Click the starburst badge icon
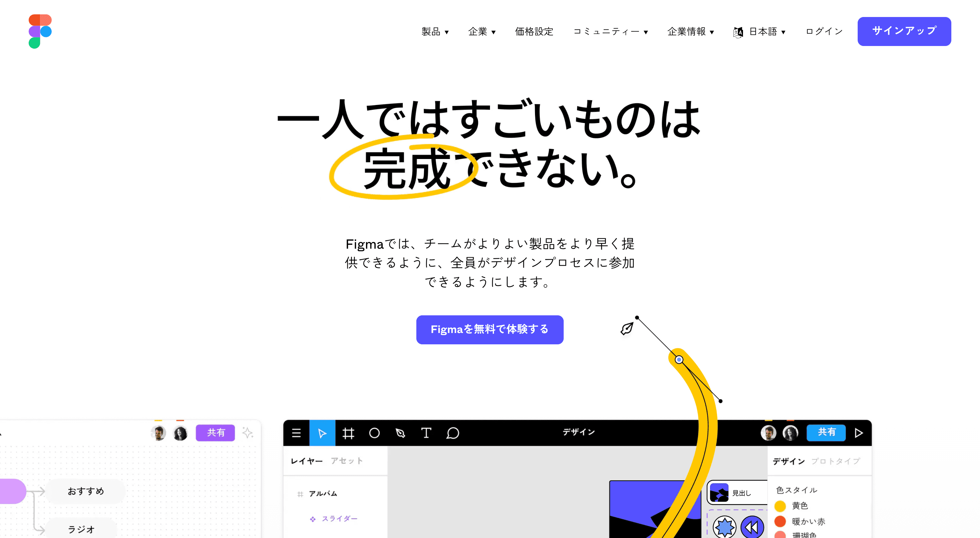This screenshot has width=980, height=538. point(724,527)
